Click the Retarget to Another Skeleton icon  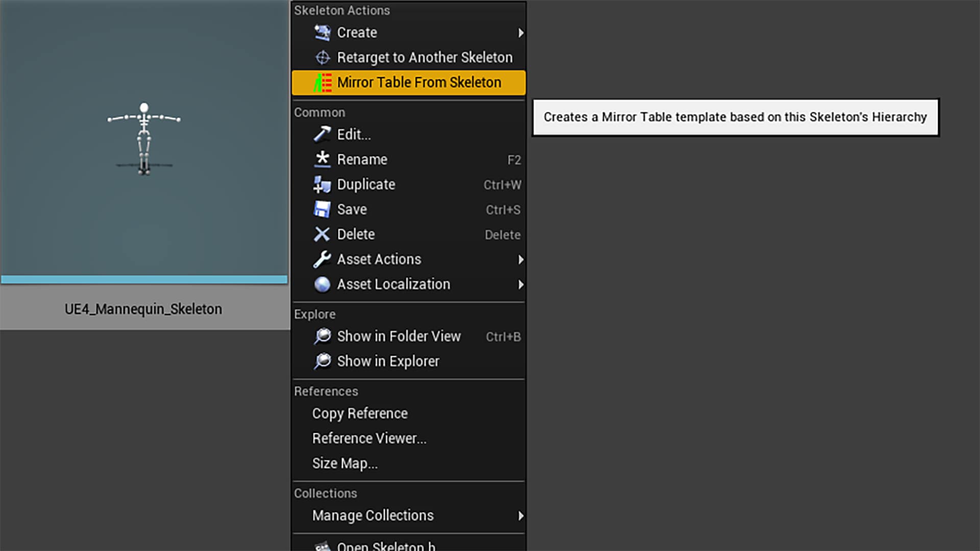point(323,57)
